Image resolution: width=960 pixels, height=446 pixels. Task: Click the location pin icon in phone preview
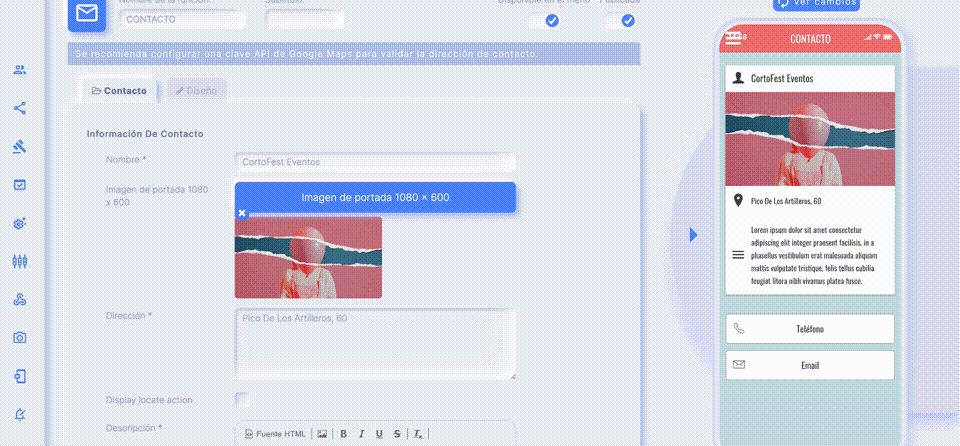click(738, 200)
